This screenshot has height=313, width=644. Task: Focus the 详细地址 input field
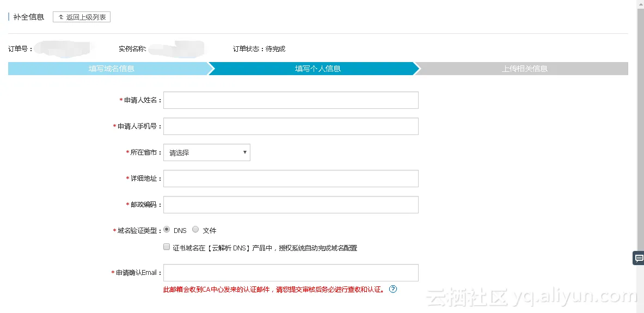tap(291, 179)
